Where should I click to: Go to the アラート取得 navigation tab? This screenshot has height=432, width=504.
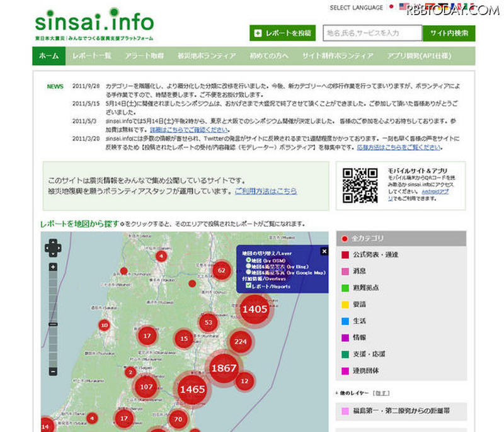pos(144,56)
